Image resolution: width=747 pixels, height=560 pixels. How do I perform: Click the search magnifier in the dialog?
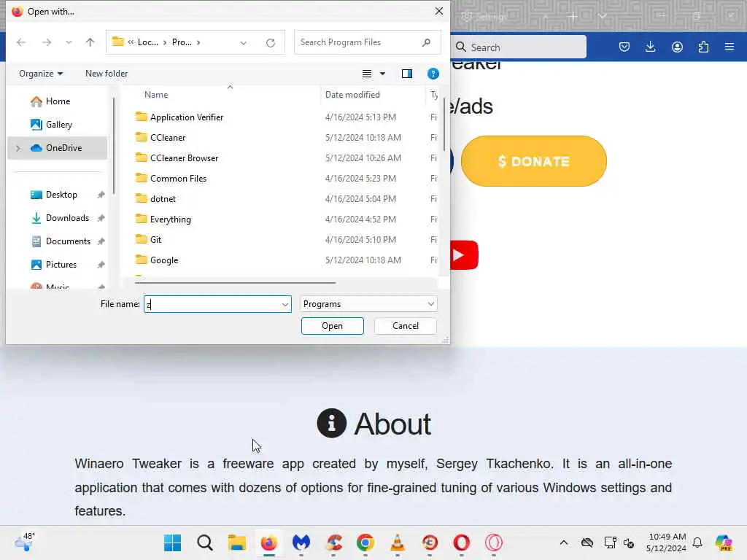[x=426, y=42]
